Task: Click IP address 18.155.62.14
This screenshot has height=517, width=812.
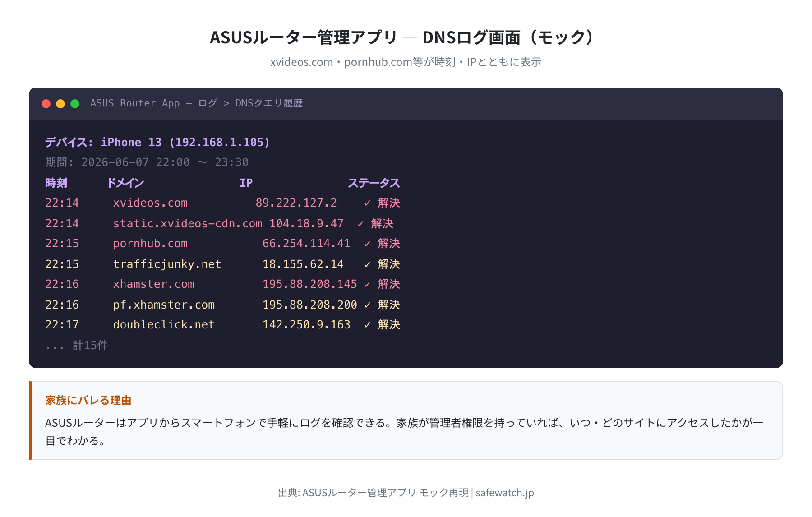Action: click(303, 264)
